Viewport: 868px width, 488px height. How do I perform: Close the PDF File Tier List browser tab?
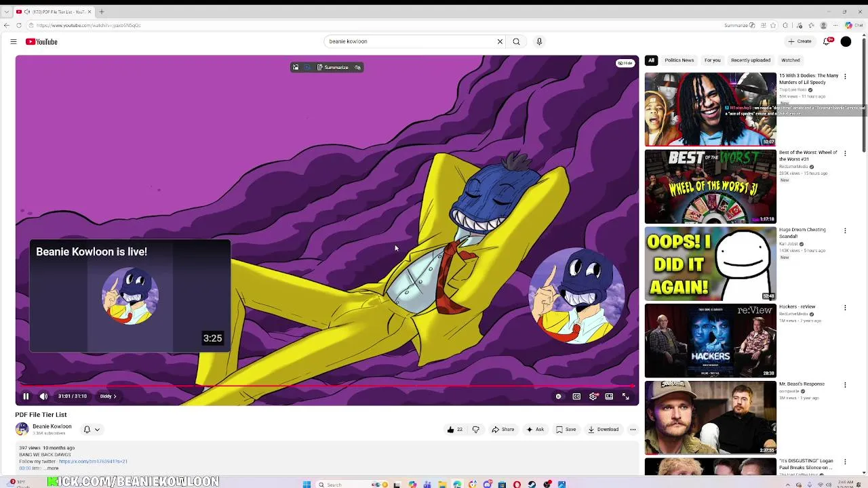tap(90, 12)
